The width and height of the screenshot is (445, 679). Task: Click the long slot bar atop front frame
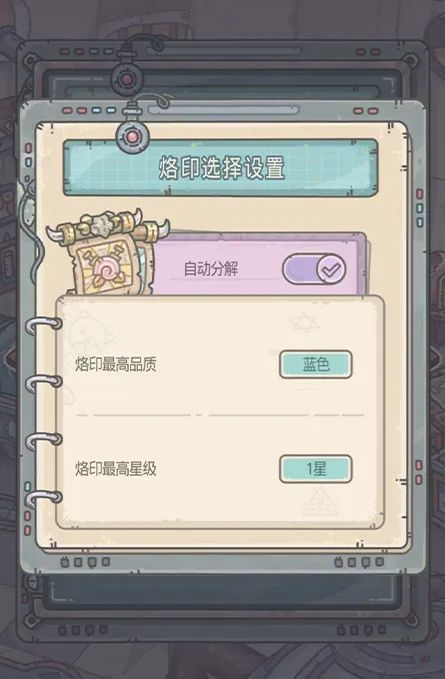point(223,110)
